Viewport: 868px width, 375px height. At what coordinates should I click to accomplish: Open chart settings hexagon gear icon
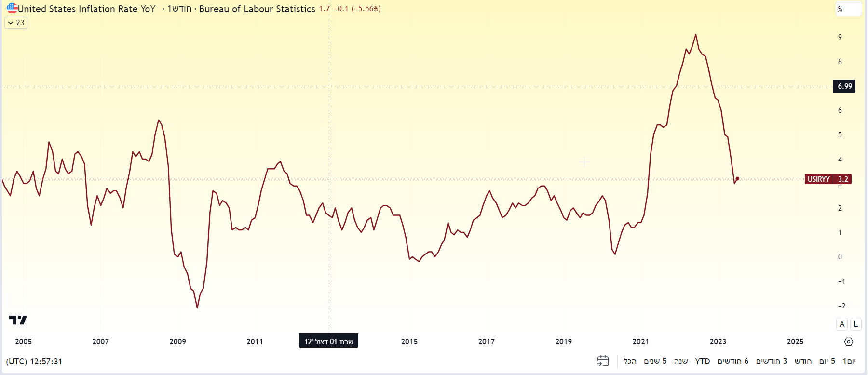849,342
